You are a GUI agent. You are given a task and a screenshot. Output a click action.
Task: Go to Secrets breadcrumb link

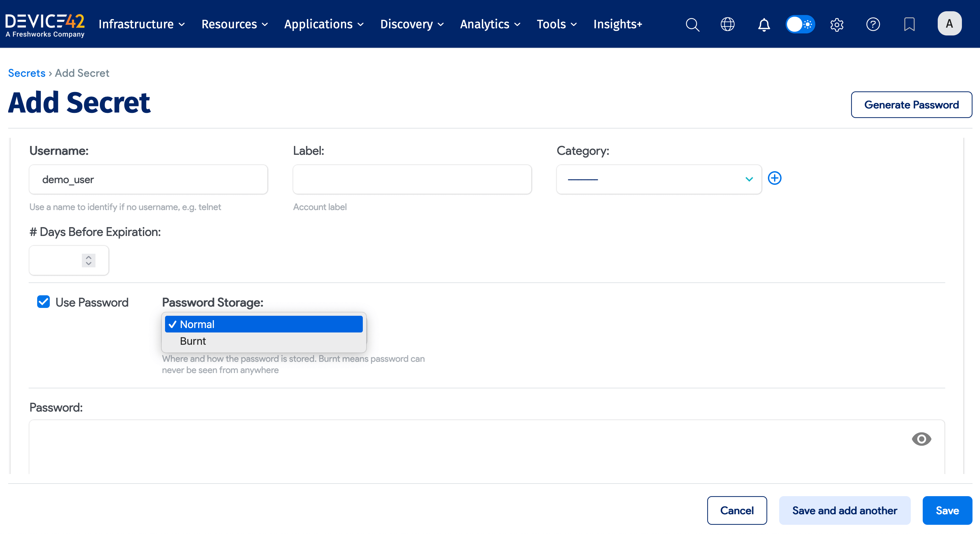27,73
